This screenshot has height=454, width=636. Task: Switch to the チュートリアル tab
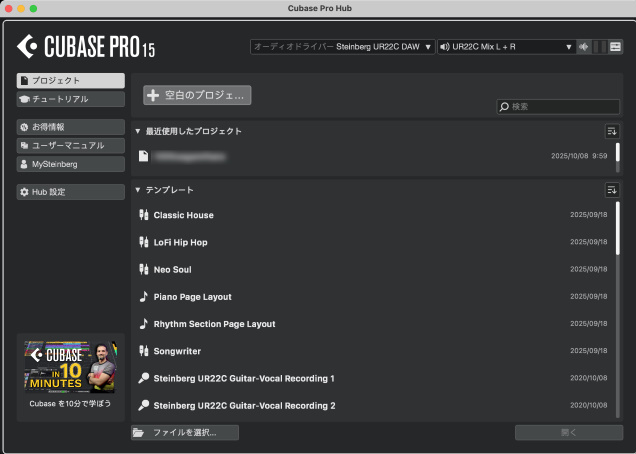click(x=71, y=99)
